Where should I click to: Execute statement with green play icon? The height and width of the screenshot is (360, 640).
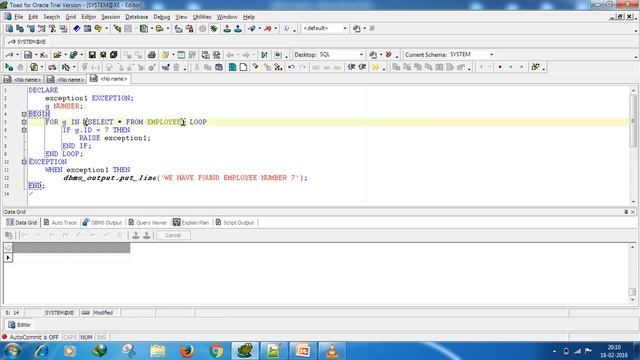coord(9,67)
